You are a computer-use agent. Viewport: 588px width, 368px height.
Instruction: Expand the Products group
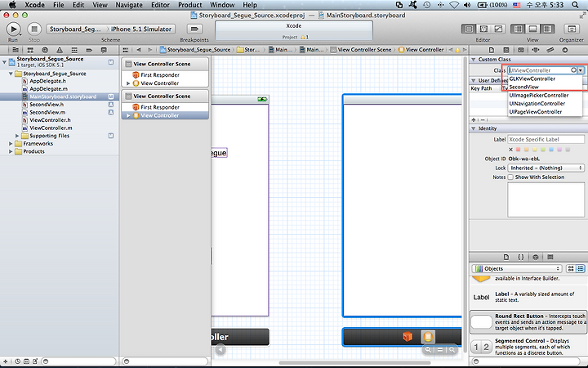11,151
